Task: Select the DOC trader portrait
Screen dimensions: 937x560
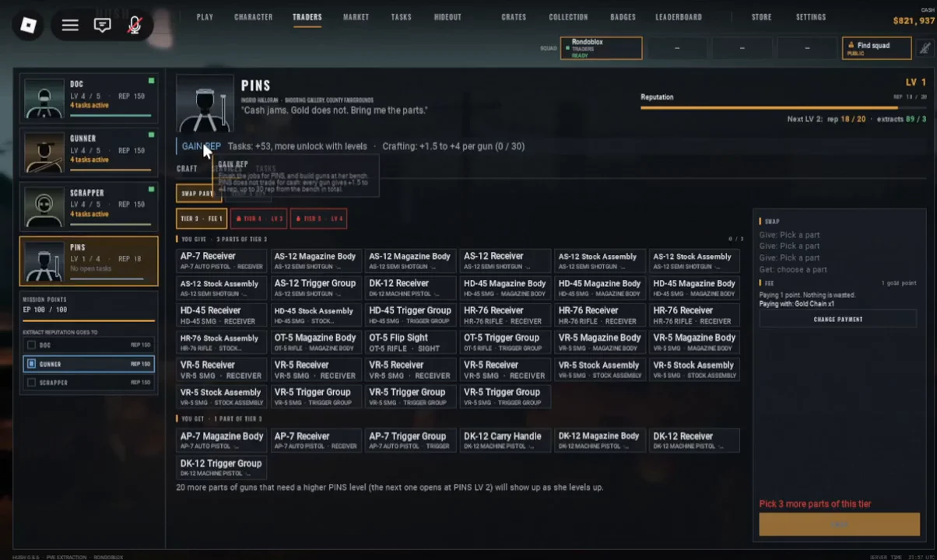Action: click(44, 98)
